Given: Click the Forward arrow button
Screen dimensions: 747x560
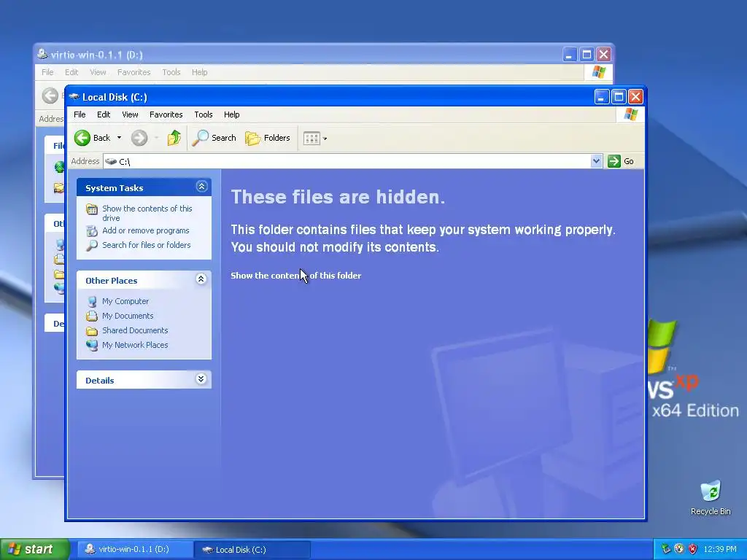Looking at the screenshot, I should 139,138.
